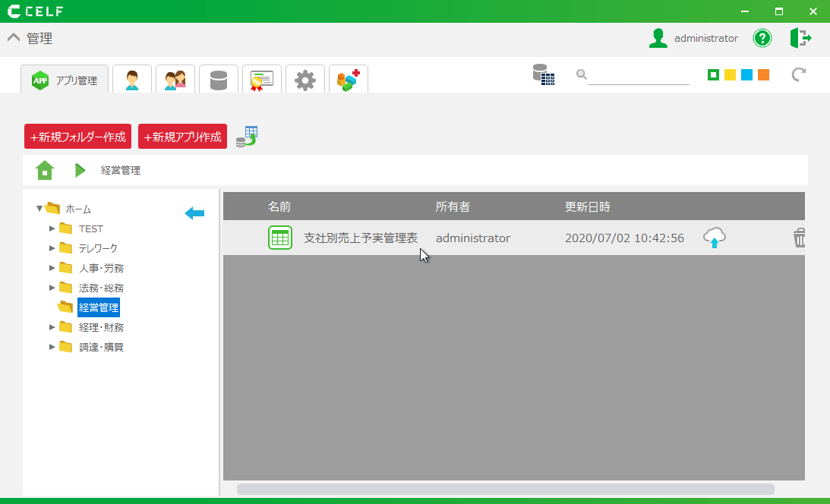The height and width of the screenshot is (504, 830).
Task: Select the orange color theme swatch
Action: (x=763, y=74)
